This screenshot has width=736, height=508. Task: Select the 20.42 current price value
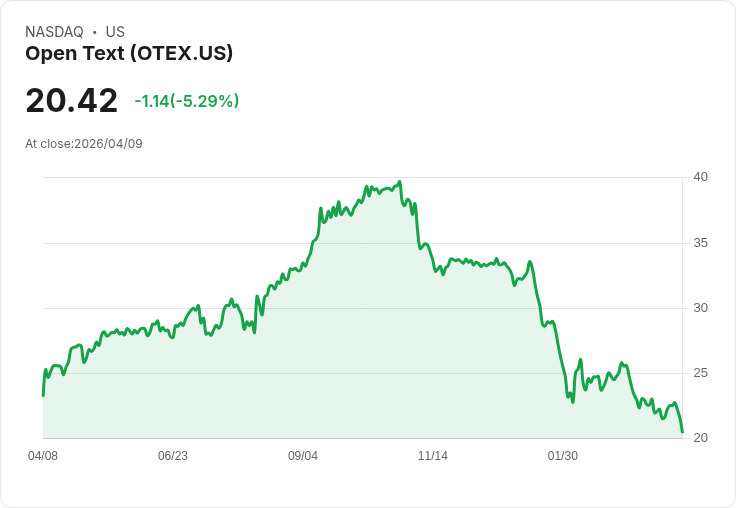(71, 100)
